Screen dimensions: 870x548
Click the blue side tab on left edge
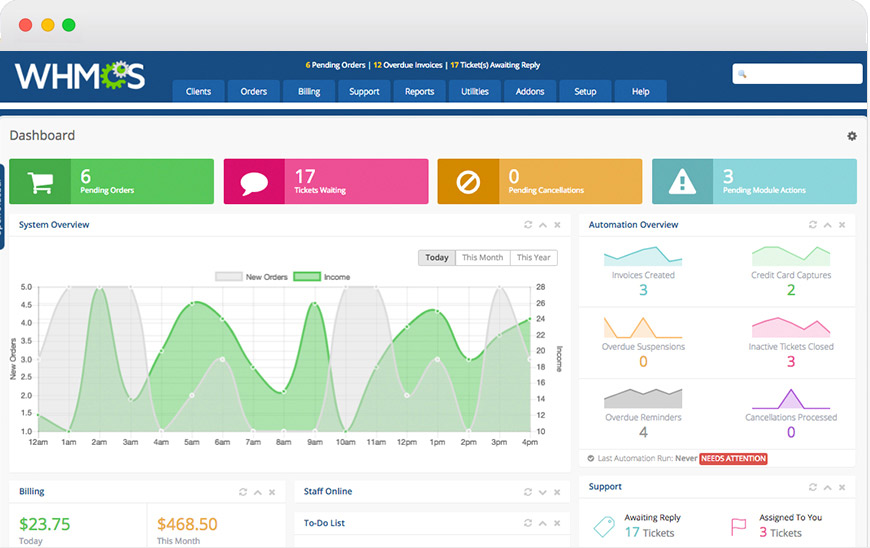[2, 207]
